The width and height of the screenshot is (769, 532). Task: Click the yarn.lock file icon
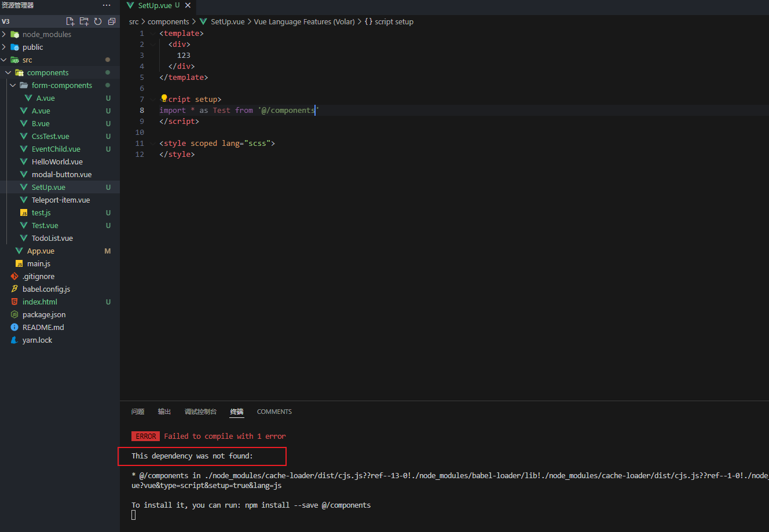[x=14, y=340]
